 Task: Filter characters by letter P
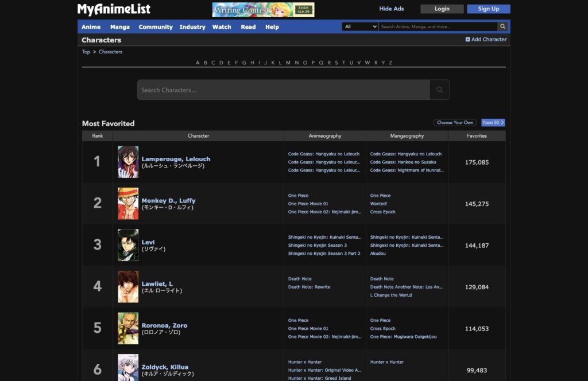(313, 63)
